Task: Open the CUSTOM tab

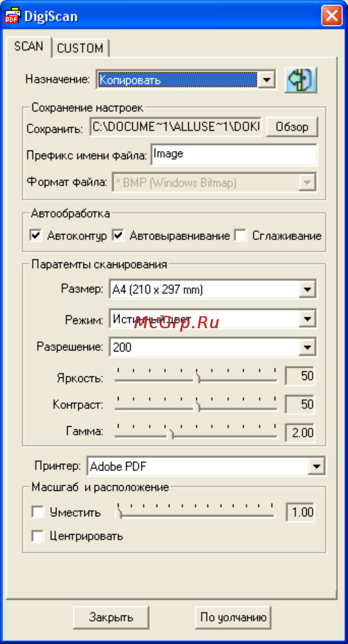Action: pos(80,49)
